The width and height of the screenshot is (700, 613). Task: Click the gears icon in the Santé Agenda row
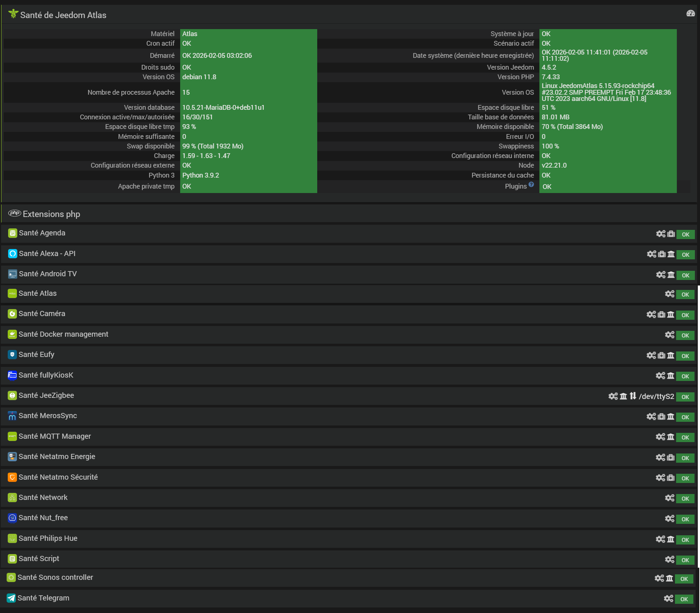661,234
